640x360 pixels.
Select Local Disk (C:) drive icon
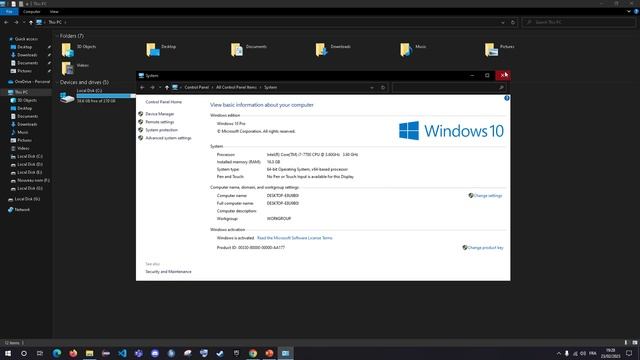coord(67,98)
